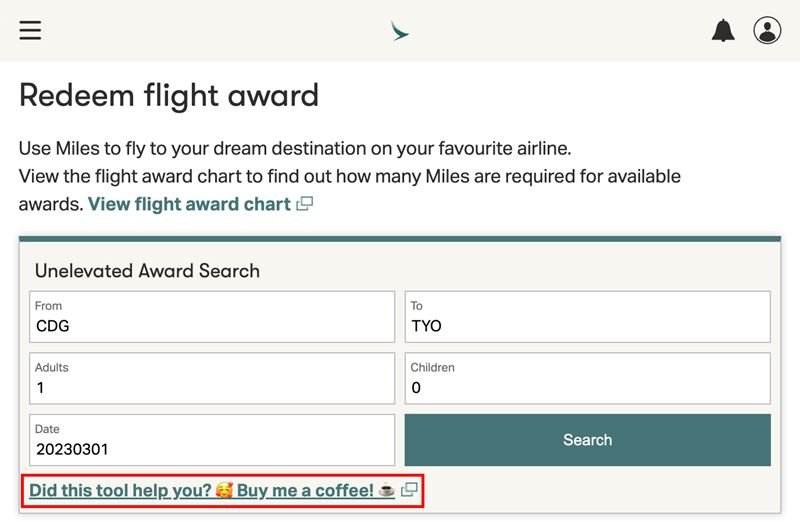The height and width of the screenshot is (522, 800).
Task: Focus the Date field with 20230301
Action: pos(212,440)
